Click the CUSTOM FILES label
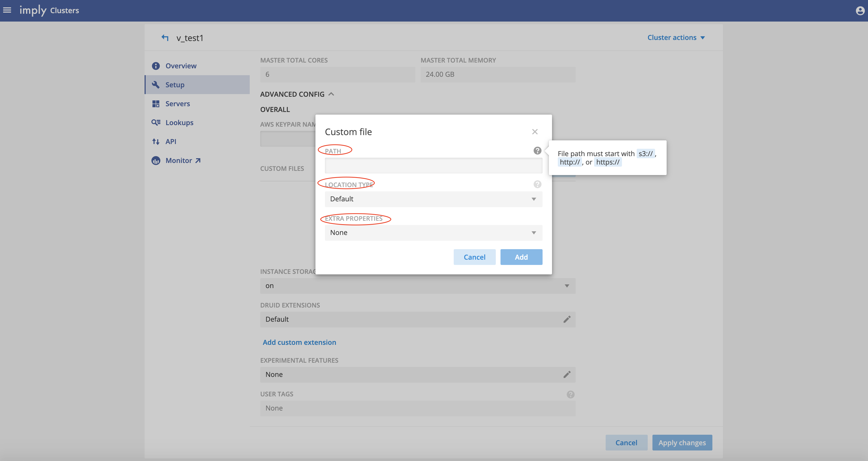868x461 pixels. (x=282, y=168)
